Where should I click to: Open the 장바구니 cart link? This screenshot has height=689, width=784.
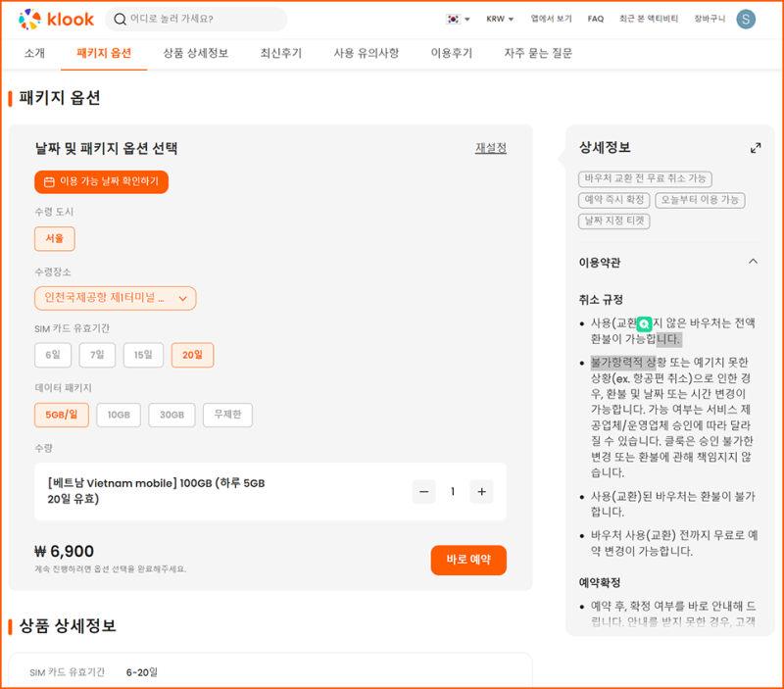click(x=710, y=19)
